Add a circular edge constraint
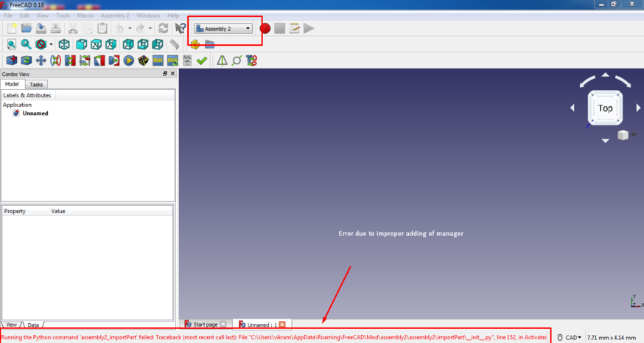 point(55,61)
